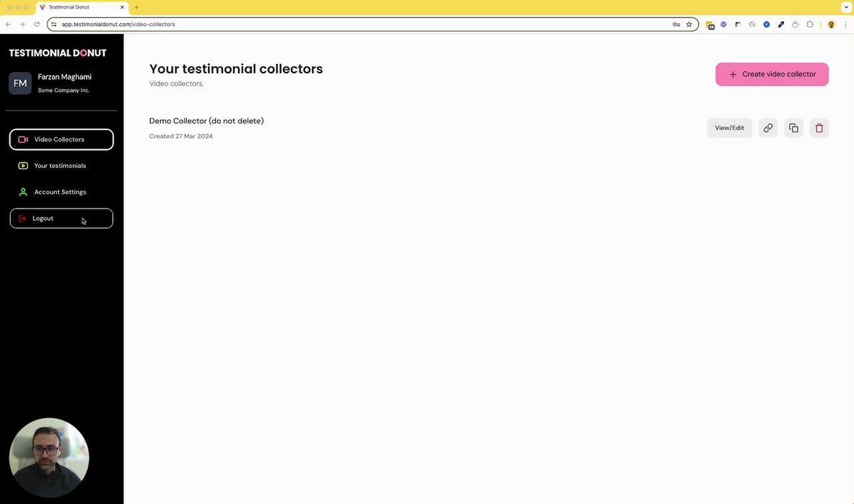
Task: Click the camera icon beside Video Collectors
Action: (23, 139)
